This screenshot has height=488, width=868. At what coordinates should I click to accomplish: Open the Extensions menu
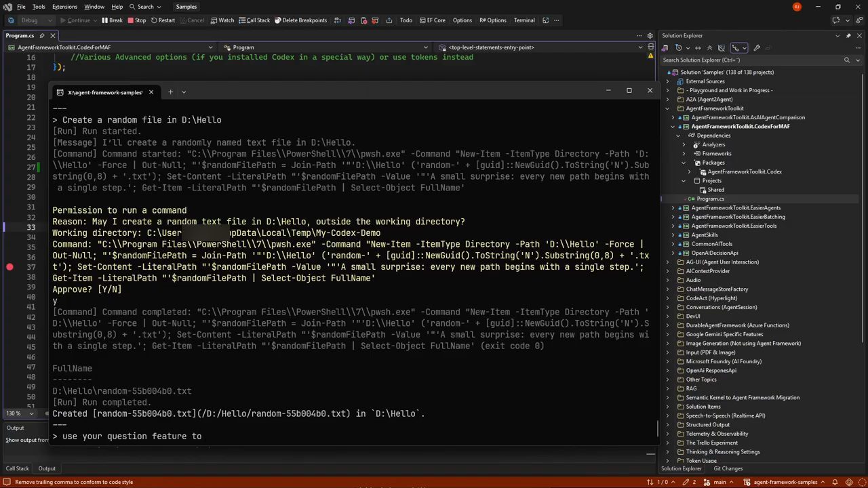click(64, 7)
